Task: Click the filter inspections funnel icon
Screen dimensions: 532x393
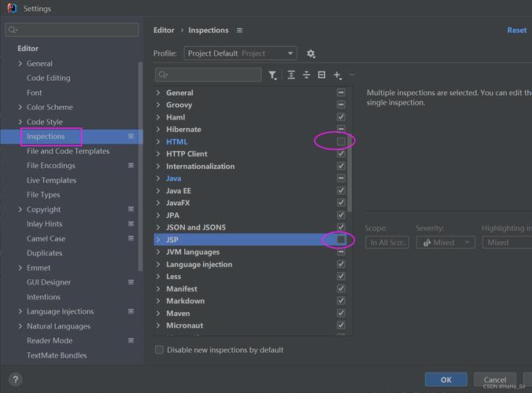Action: point(272,75)
